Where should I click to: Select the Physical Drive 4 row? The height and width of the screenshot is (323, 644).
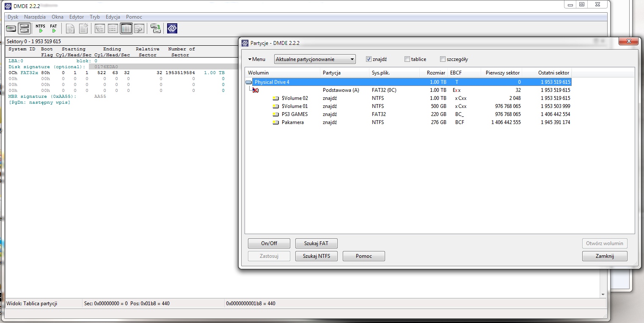pos(408,82)
